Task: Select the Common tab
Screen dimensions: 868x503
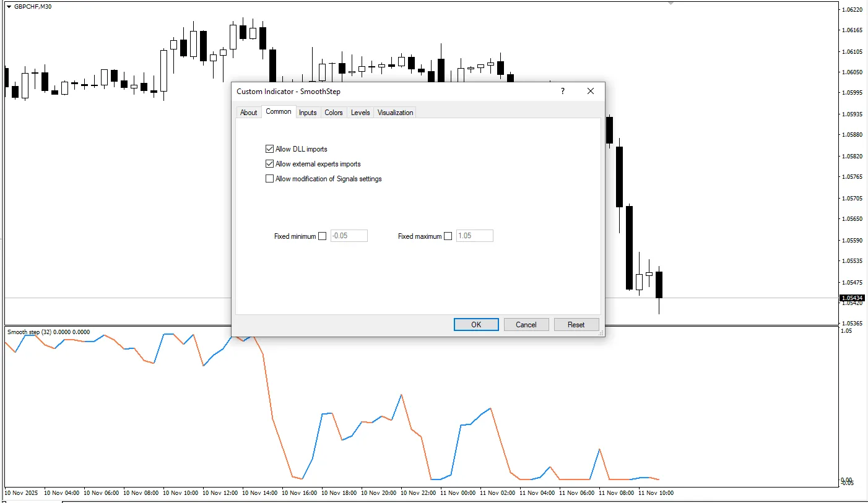Action: 279,111
